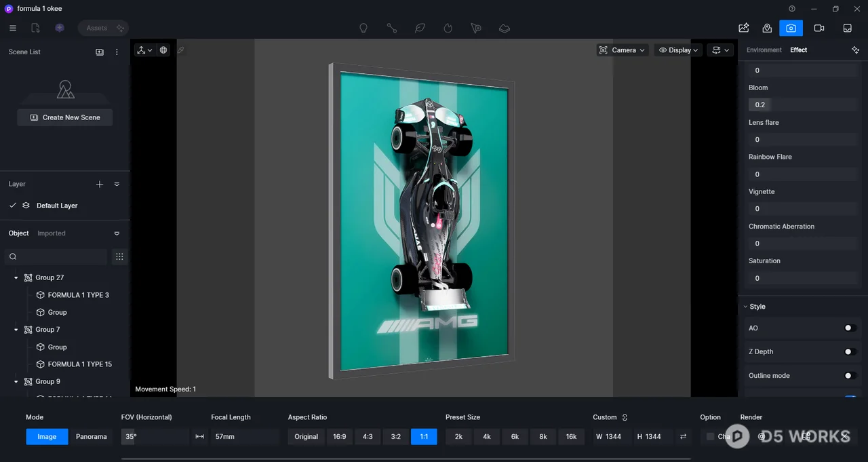This screenshot has width=868, height=462.
Task: Open the axis gizmo dropdown
Action: [144, 50]
